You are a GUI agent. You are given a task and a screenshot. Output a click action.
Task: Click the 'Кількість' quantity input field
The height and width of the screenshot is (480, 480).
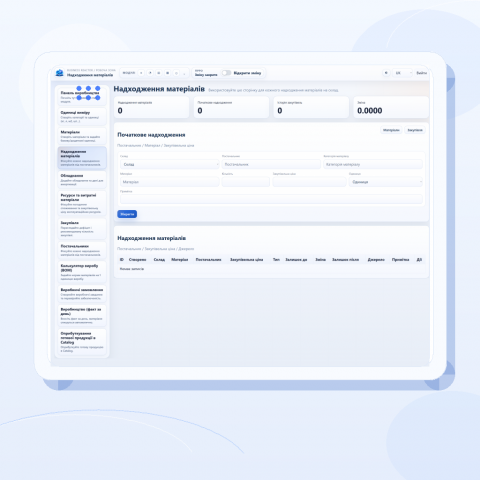click(x=246, y=182)
